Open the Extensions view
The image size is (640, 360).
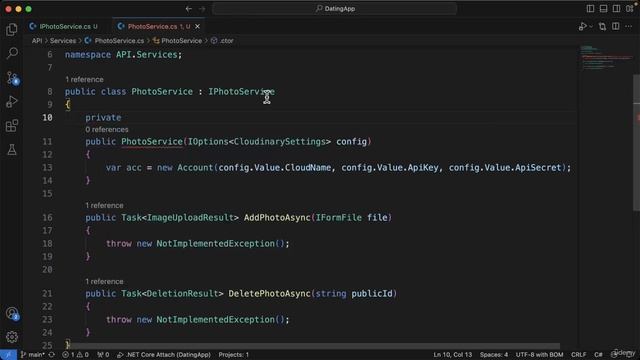pyautogui.click(x=12, y=125)
